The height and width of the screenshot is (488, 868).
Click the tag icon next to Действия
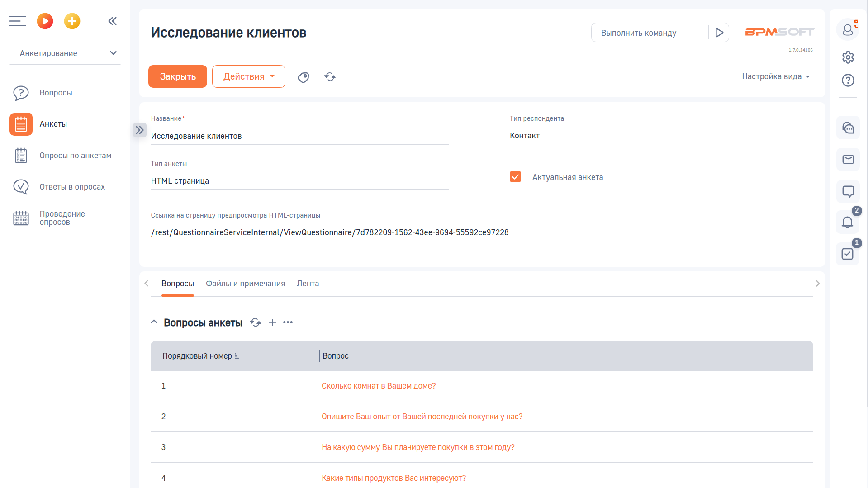tap(304, 77)
